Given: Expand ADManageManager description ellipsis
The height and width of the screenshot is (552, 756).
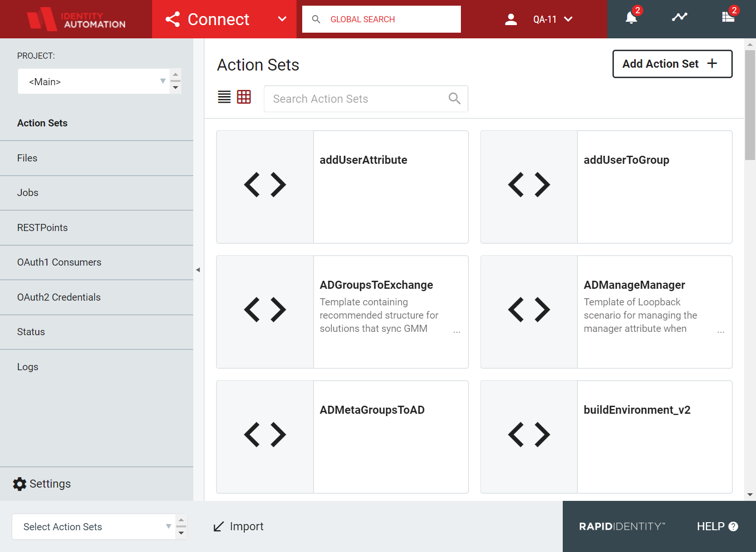Looking at the screenshot, I should click(x=721, y=332).
